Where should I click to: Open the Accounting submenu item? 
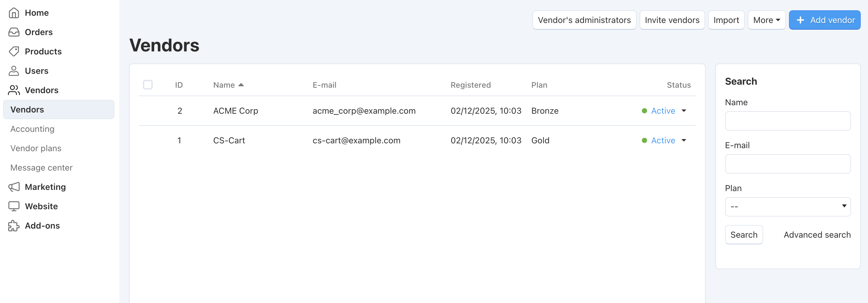pos(32,129)
